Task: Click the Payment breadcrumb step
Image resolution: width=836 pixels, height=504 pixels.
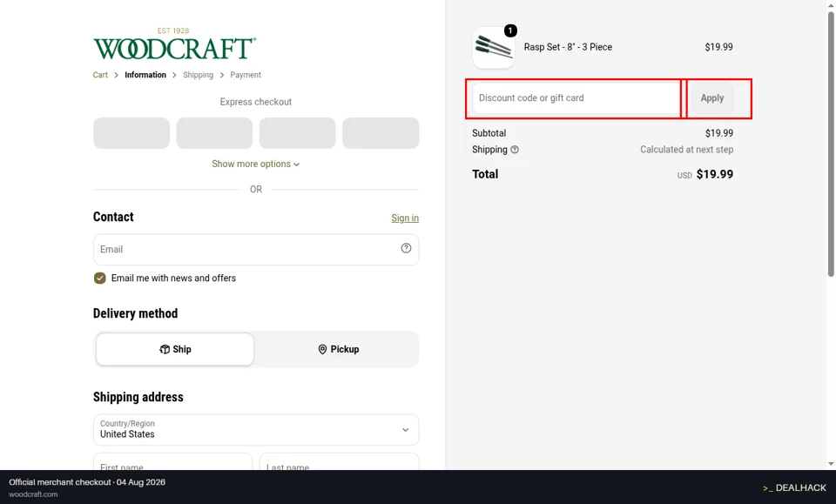Action: click(x=246, y=75)
